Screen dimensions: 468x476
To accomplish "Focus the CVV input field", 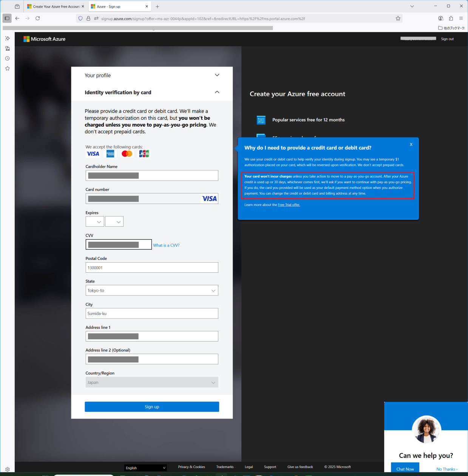I will pyautogui.click(x=119, y=244).
